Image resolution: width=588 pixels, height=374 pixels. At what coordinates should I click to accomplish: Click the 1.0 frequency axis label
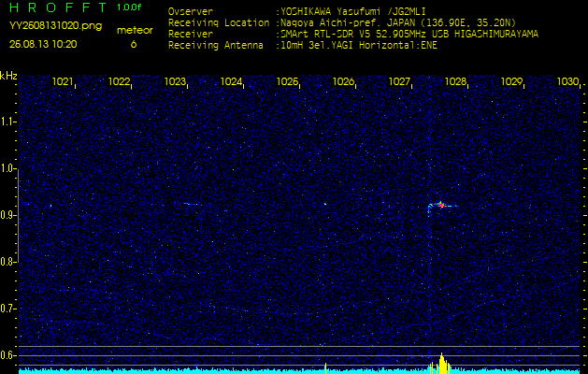7,169
